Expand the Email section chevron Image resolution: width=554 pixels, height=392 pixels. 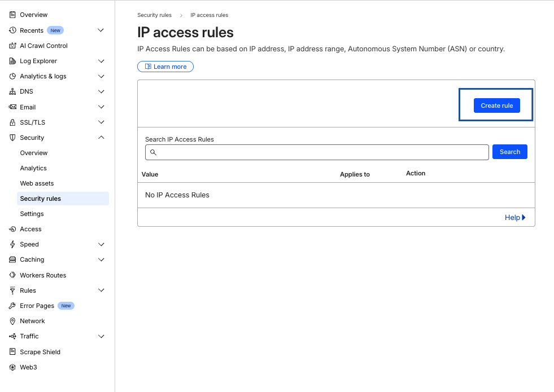[101, 107]
